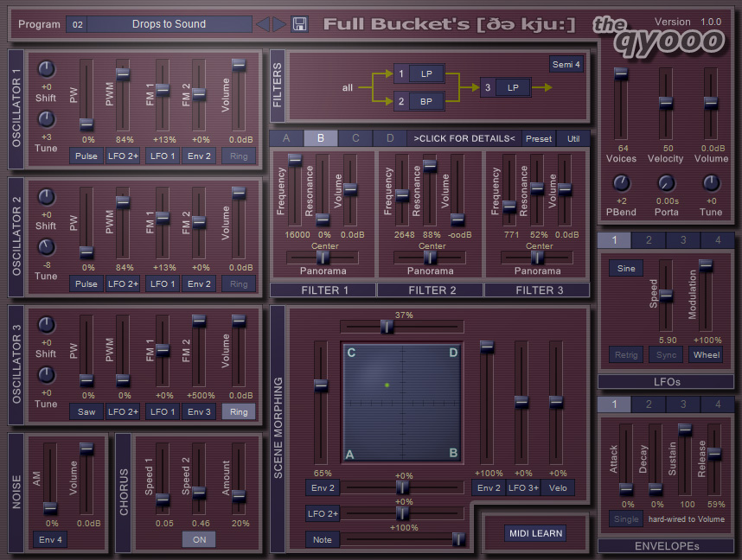Toggle LFO Sync button
742x560 pixels.
(666, 354)
